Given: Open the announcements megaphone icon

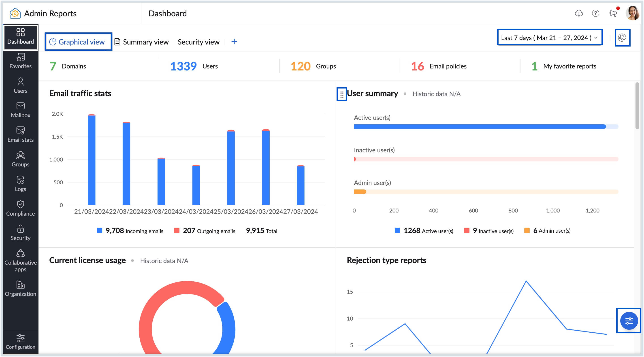Looking at the screenshot, I should (x=613, y=13).
